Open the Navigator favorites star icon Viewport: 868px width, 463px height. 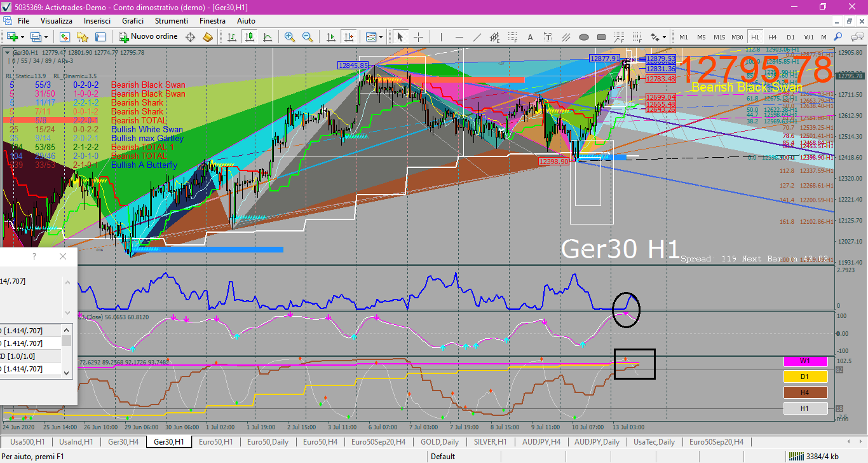coord(83,37)
